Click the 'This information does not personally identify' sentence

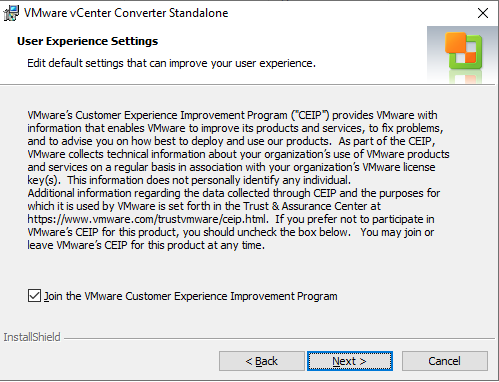click(209, 180)
